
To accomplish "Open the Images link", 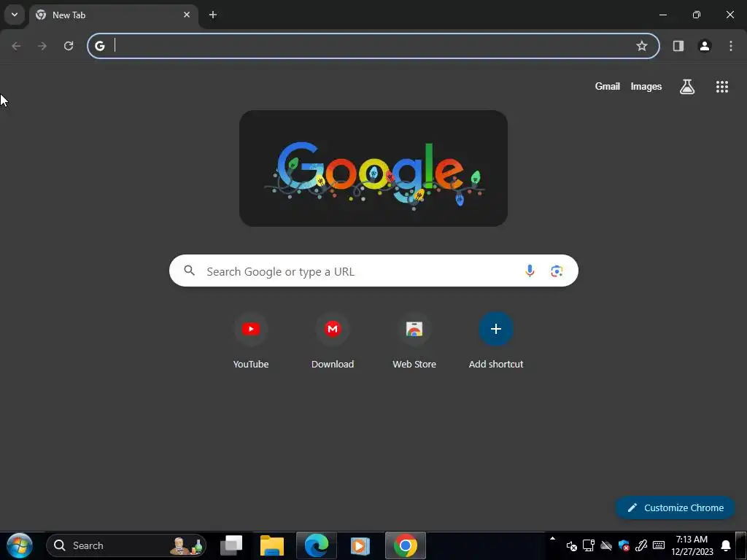I will point(646,86).
